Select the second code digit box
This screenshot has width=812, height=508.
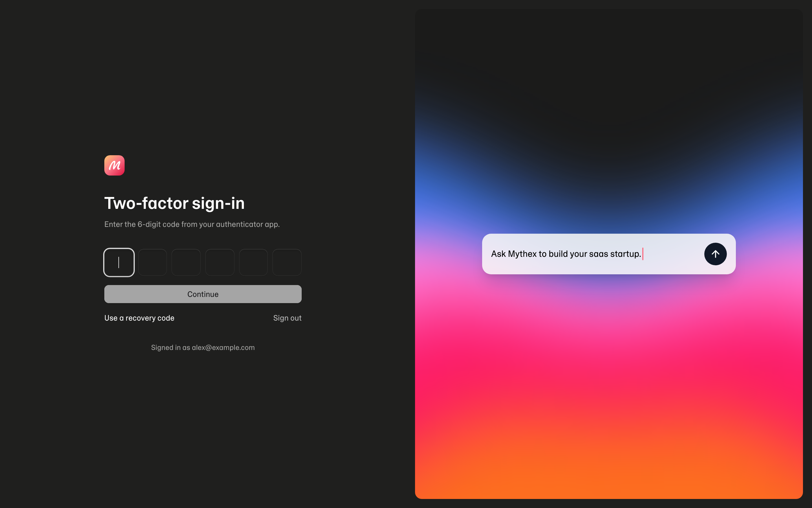(x=153, y=262)
